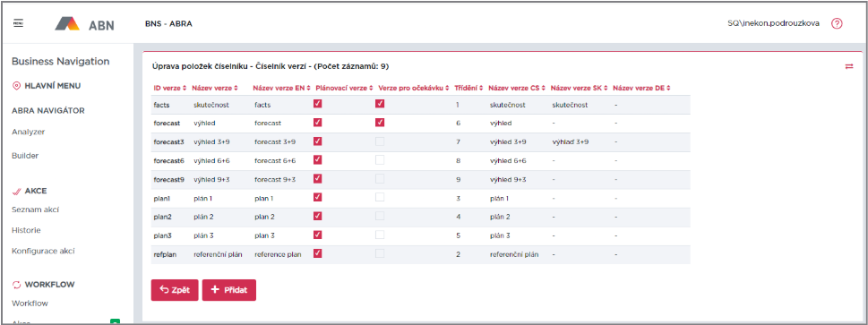Toggle Verze pro očekávku checkbox for forecast6
Screen dimensions: 868x325
pyautogui.click(x=380, y=160)
